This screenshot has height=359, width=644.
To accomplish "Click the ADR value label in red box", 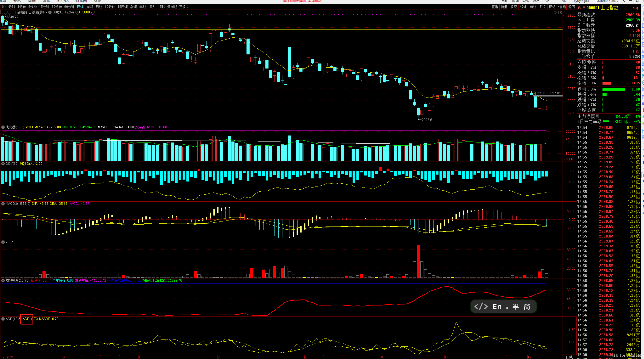I will [27, 319].
